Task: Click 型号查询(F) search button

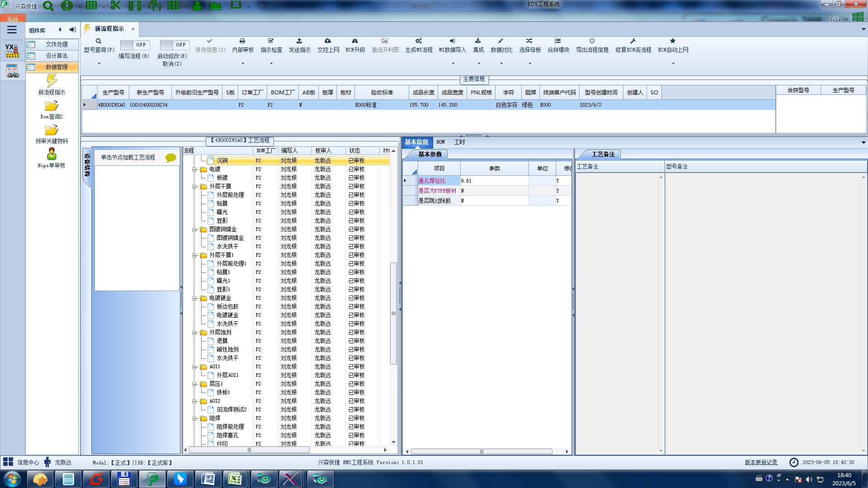Action: 99,45
